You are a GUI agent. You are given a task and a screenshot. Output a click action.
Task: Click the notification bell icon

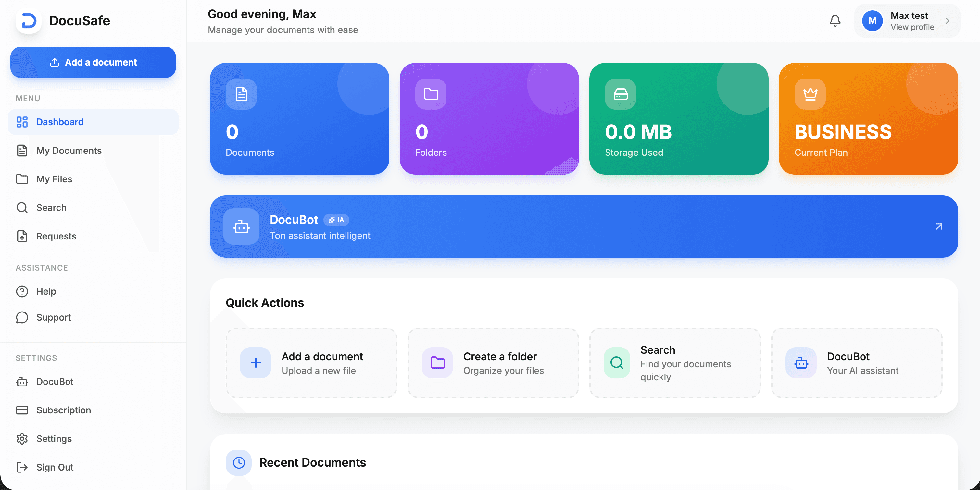(835, 20)
